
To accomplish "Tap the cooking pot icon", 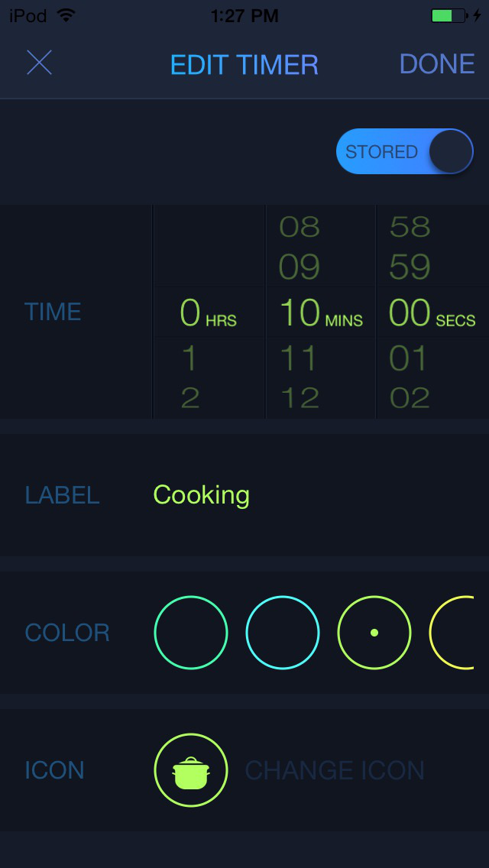I will pyautogui.click(x=191, y=770).
